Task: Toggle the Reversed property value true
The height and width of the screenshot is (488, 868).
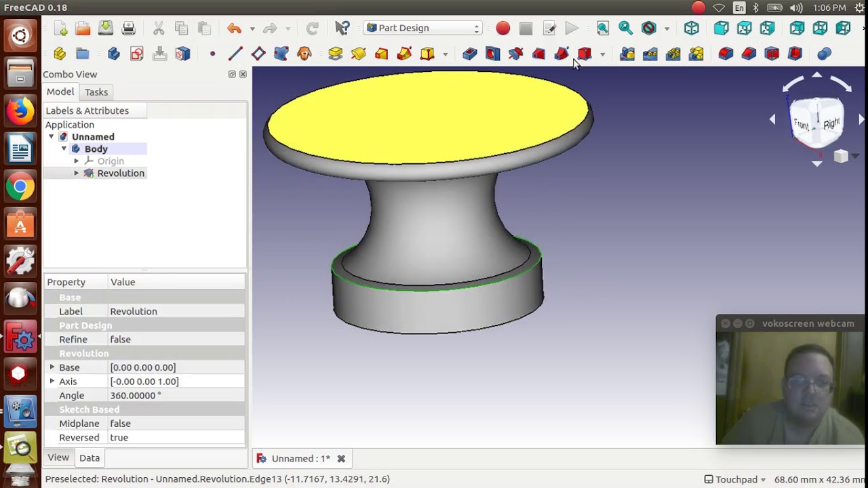Action: click(176, 438)
